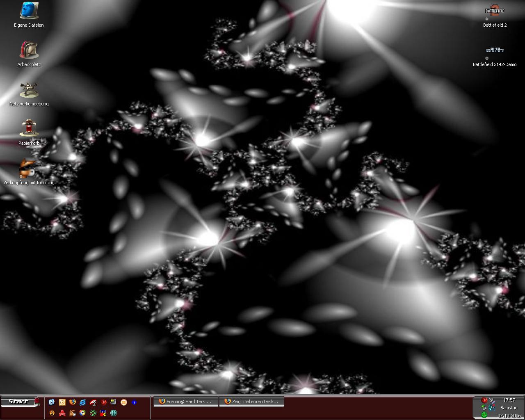This screenshot has width=525, height=420.
Task: Open Windows Media Player from quick launch
Action: coord(83,413)
